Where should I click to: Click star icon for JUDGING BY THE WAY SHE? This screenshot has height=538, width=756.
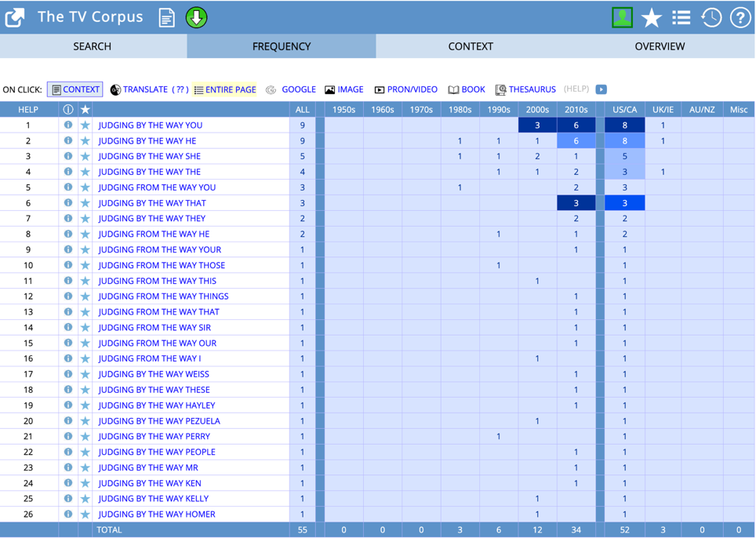85,156
